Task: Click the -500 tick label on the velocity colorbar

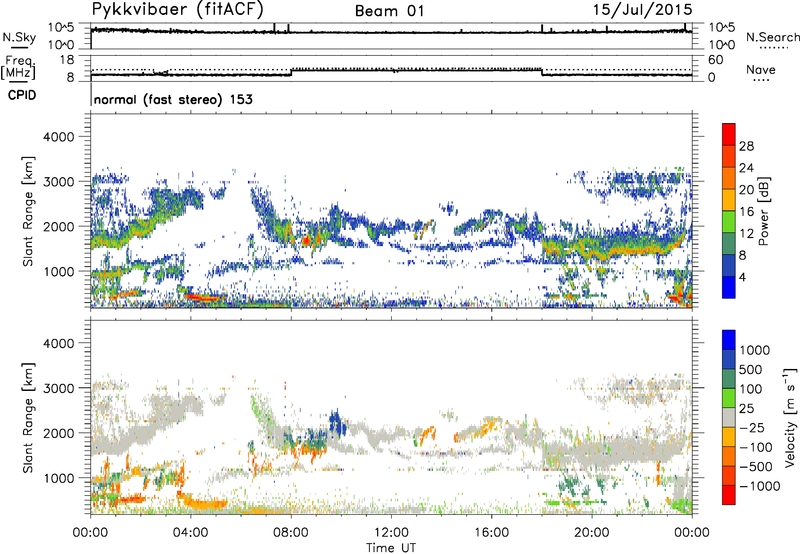Action: point(755,466)
